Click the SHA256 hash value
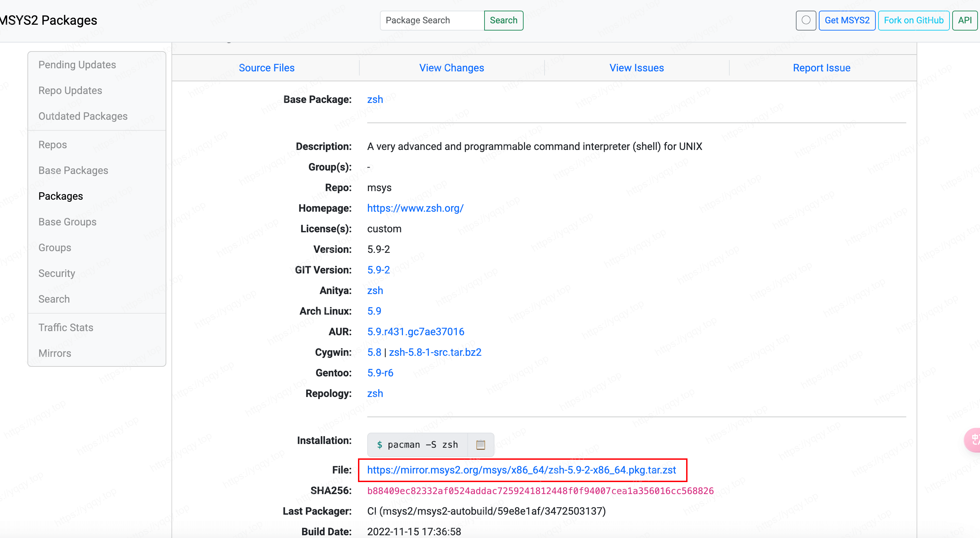 click(540, 491)
